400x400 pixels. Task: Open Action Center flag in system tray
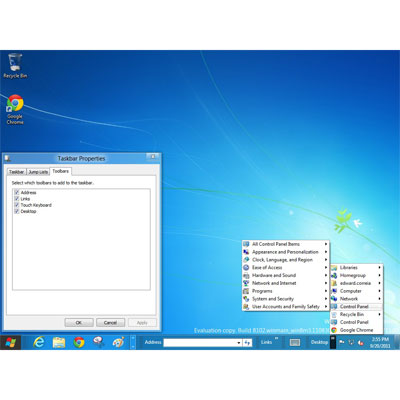coord(342,342)
